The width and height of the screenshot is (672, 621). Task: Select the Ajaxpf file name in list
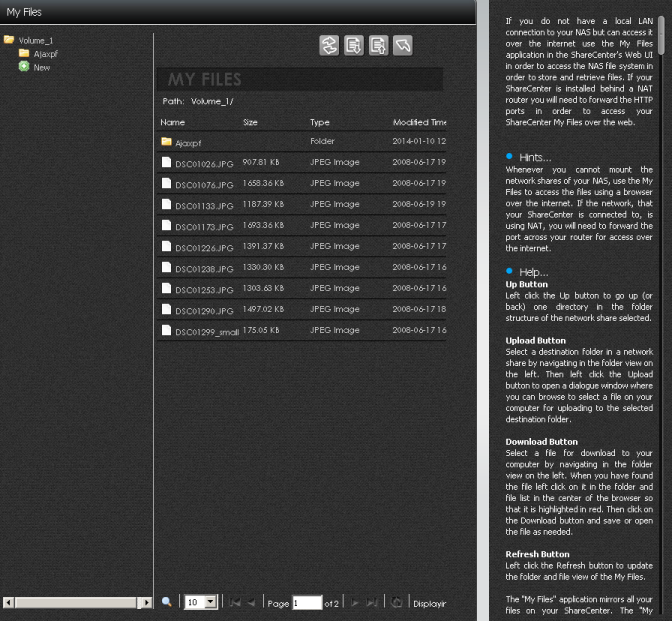188,143
